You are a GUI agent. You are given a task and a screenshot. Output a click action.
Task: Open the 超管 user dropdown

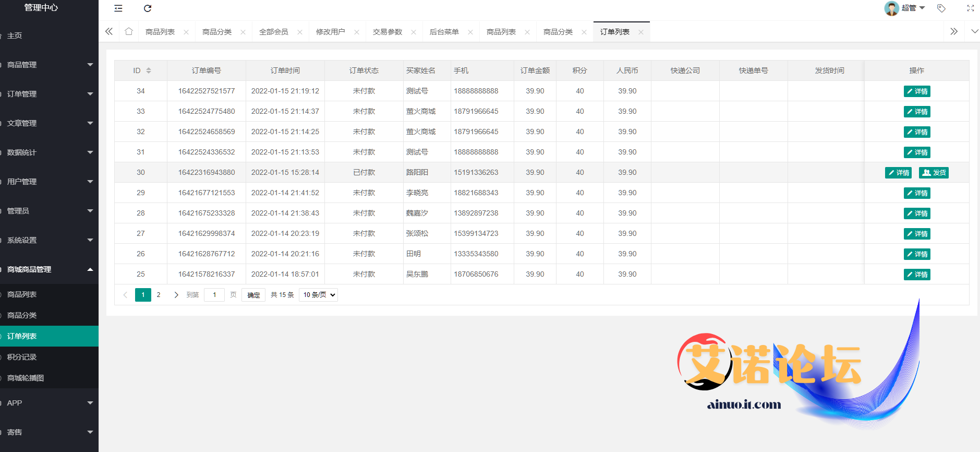913,8
